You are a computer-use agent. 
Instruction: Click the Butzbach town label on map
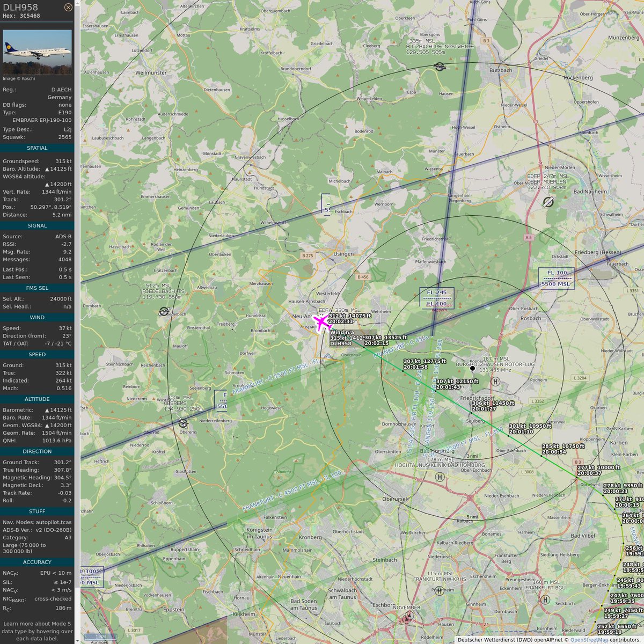[x=501, y=70]
